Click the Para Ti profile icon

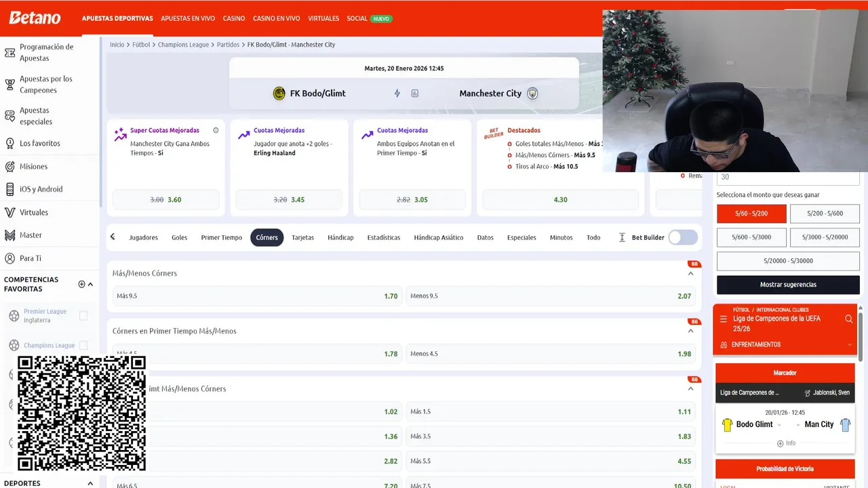(9, 258)
